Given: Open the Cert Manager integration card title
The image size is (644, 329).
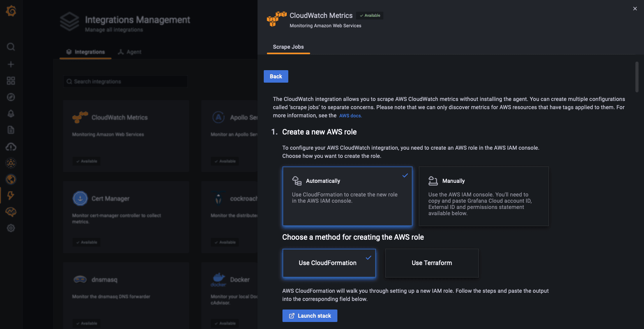Looking at the screenshot, I should [111, 198].
